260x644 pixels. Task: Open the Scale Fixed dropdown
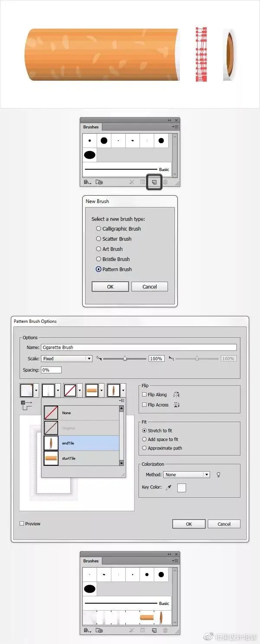pos(66,358)
